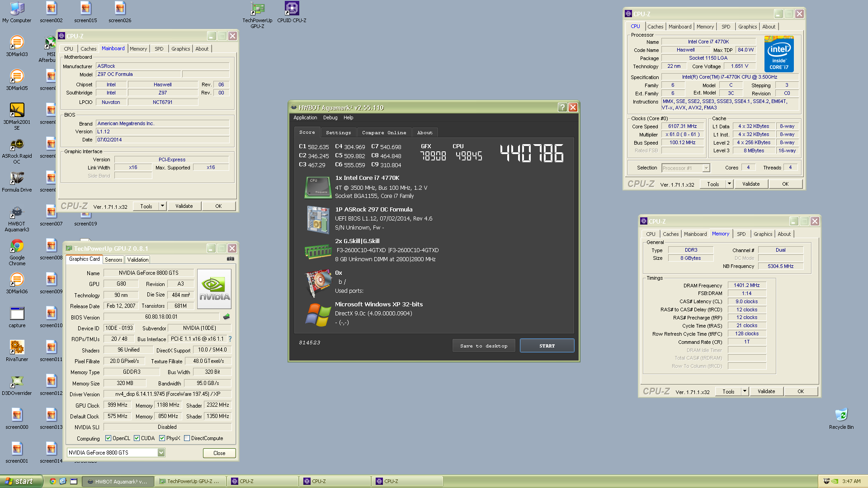Open Google Chrome desktop shortcut
Screen dimensions: 868x488
[x=17, y=252]
